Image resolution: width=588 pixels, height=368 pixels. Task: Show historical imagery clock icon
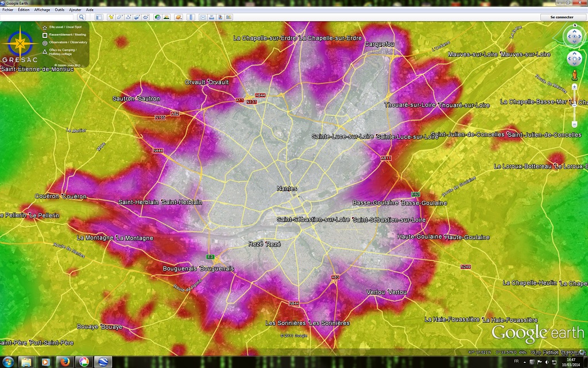(157, 17)
